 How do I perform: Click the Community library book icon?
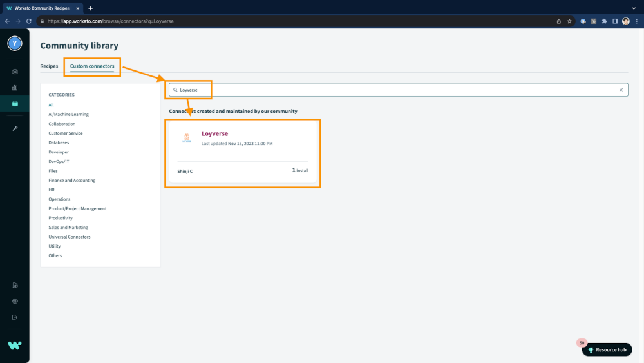tap(15, 104)
